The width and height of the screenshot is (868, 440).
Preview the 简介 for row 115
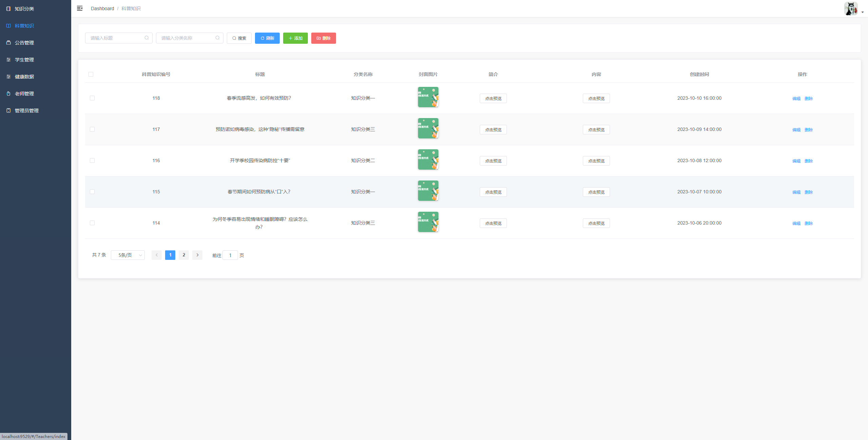493,192
